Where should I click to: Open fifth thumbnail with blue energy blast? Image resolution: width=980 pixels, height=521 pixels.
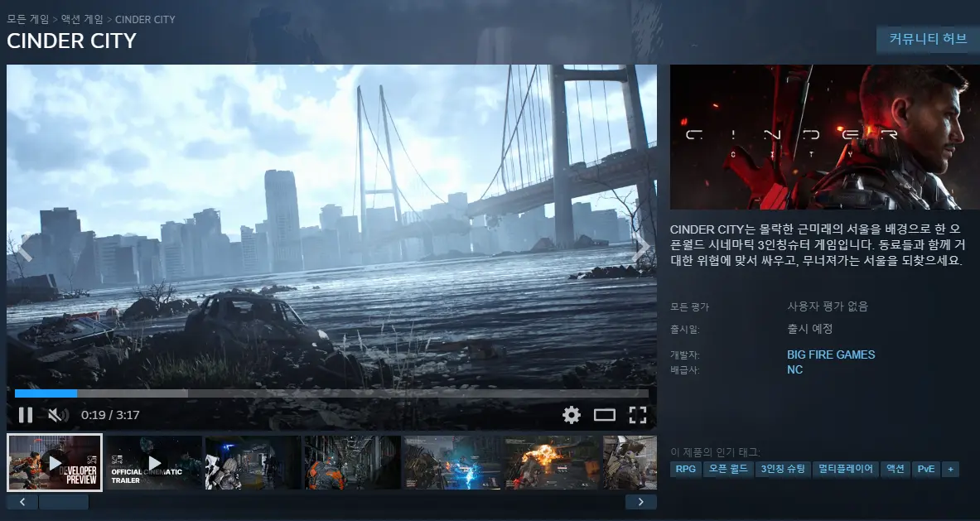(451, 463)
